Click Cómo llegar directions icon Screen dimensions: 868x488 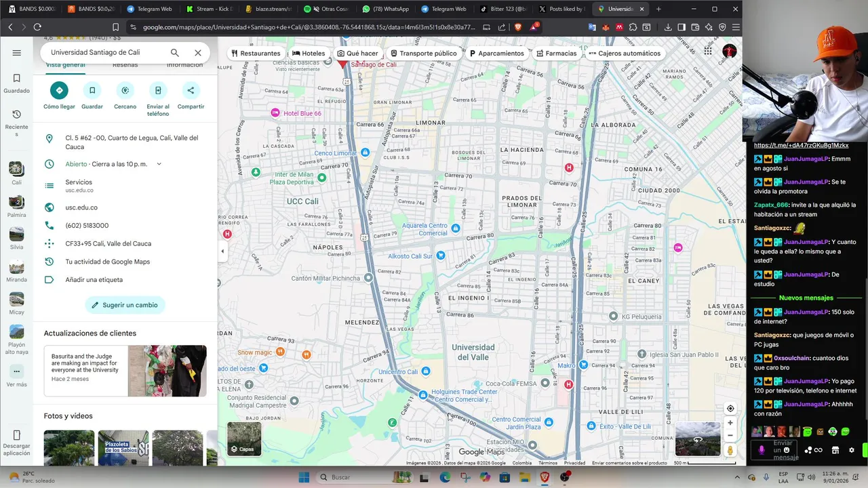pos(59,90)
